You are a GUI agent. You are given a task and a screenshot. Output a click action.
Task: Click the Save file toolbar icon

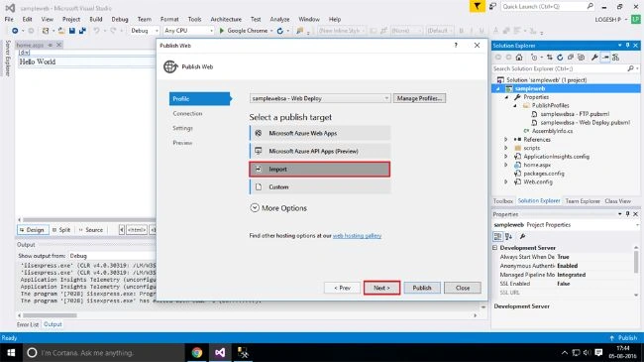pyautogui.click(x=72, y=31)
